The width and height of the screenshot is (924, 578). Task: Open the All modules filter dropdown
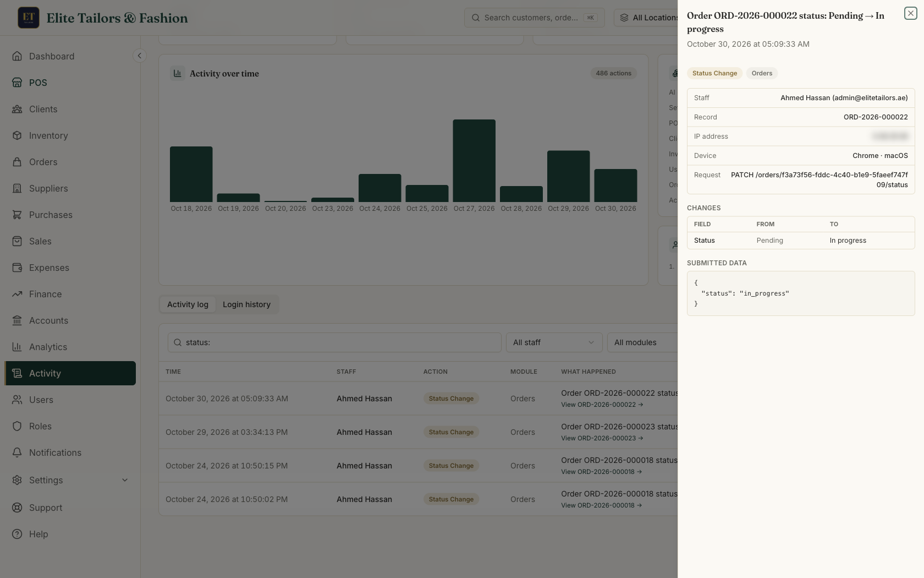pos(642,342)
